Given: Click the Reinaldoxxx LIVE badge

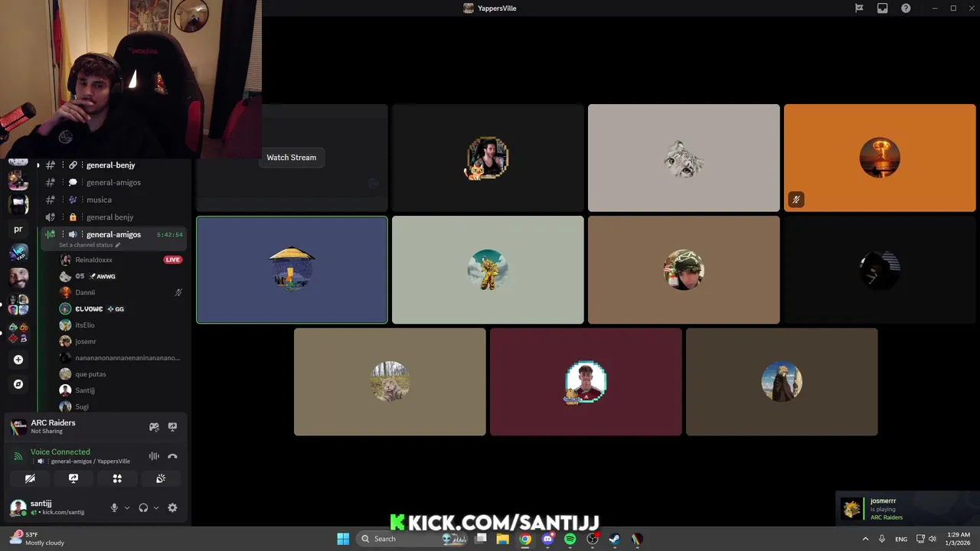Looking at the screenshot, I should (x=173, y=259).
